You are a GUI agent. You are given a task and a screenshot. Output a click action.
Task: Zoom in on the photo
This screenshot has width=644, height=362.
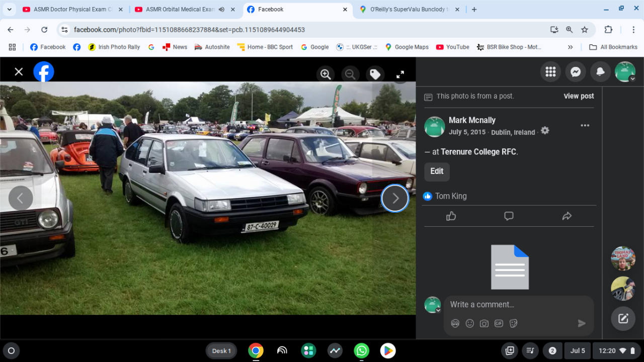(x=326, y=74)
